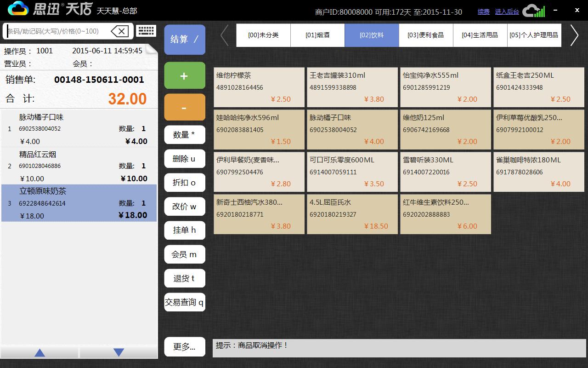Click the 挂单 hold-order button
The image size is (588, 368).
(184, 230)
